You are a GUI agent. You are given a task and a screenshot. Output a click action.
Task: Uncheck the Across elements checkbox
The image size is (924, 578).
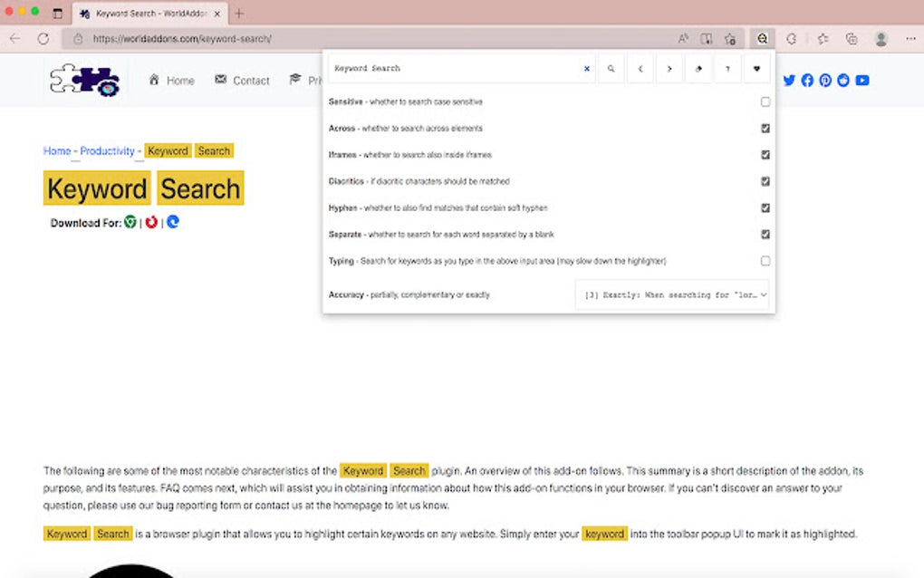coord(765,129)
